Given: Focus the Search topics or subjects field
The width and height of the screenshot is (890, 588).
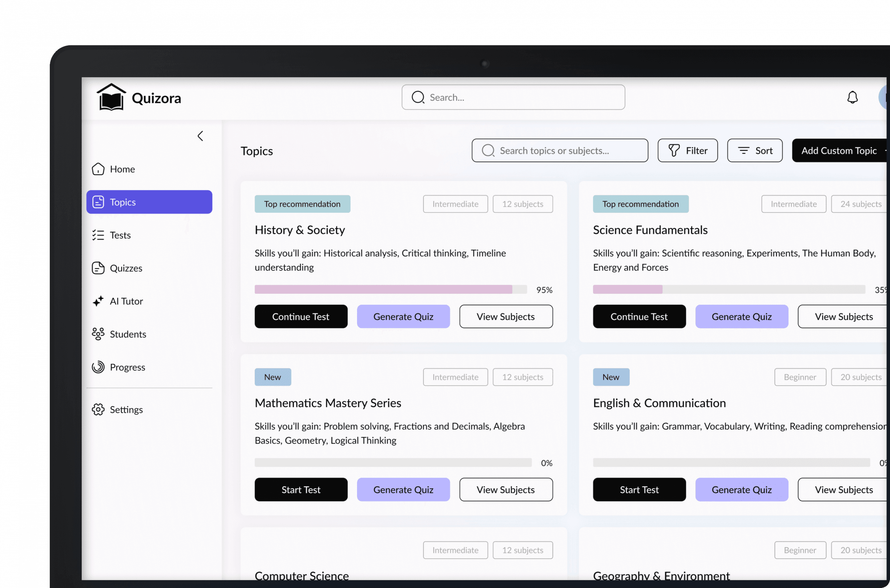Looking at the screenshot, I should (560, 150).
